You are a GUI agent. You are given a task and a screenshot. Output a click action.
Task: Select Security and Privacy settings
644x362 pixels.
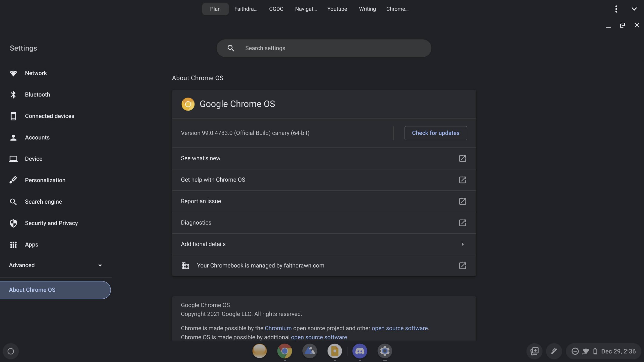(51, 223)
